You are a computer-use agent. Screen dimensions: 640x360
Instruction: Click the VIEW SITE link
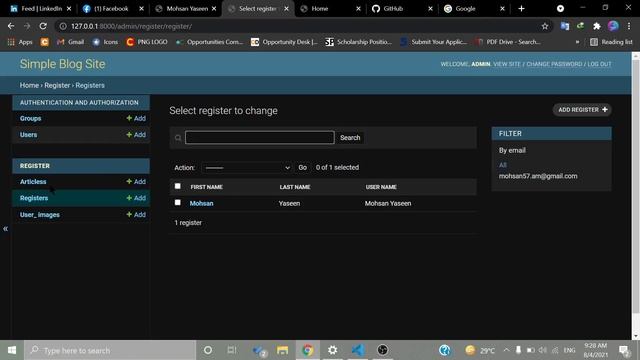[507, 64]
